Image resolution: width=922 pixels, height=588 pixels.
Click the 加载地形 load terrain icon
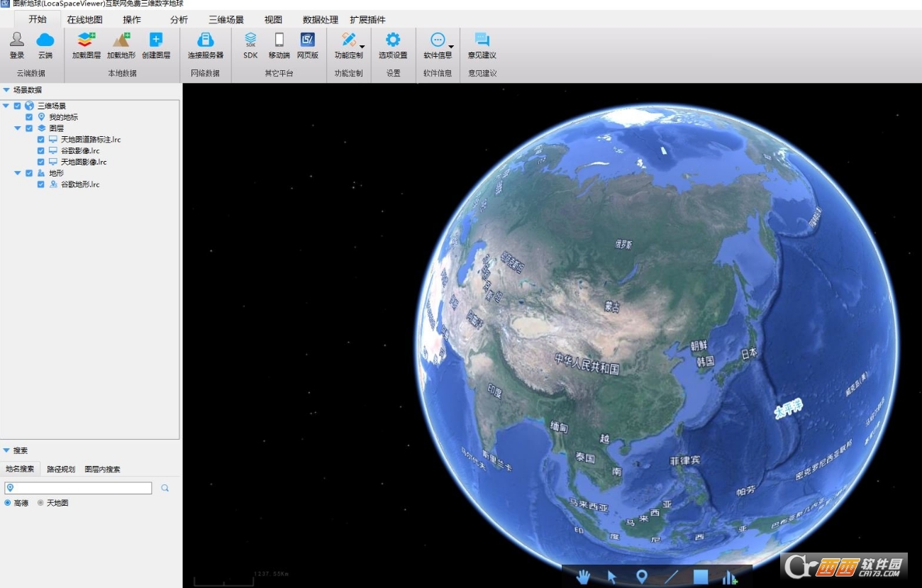121,40
